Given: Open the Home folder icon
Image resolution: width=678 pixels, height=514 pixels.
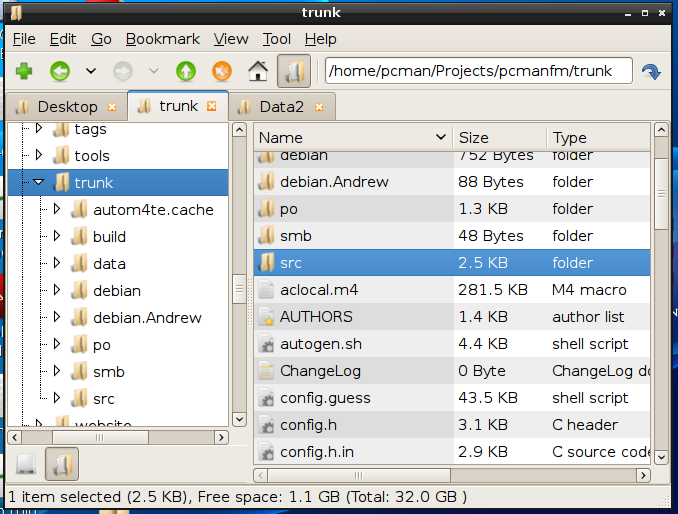Looking at the screenshot, I should tap(258, 71).
